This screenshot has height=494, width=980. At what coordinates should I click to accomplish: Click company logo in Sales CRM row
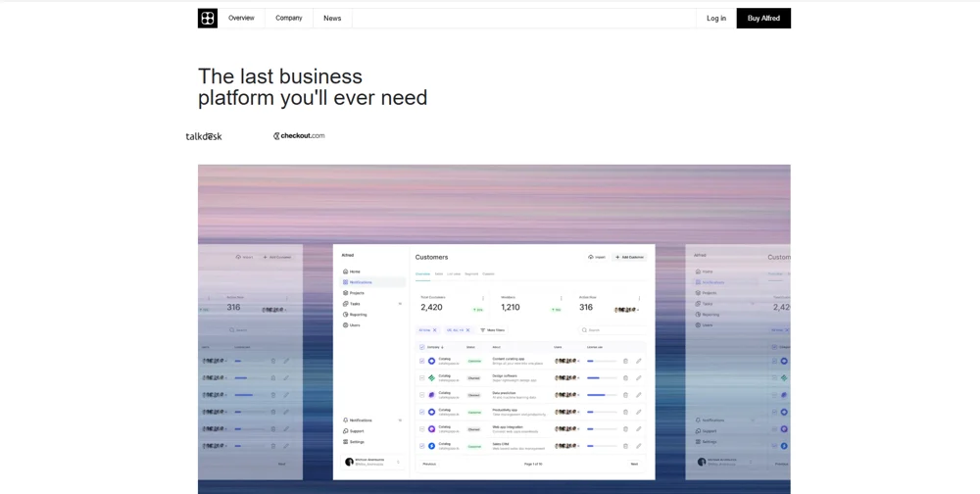tap(431, 446)
